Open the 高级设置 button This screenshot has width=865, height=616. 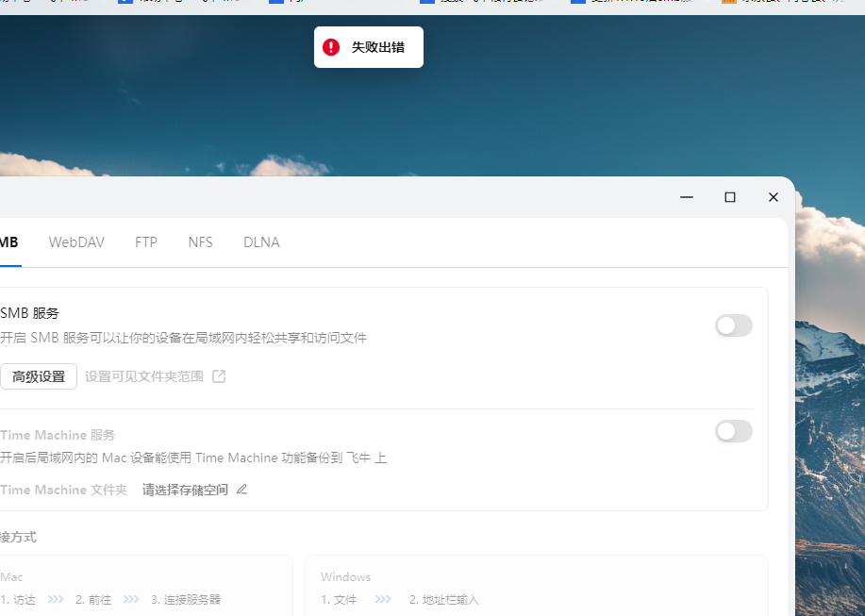point(39,375)
